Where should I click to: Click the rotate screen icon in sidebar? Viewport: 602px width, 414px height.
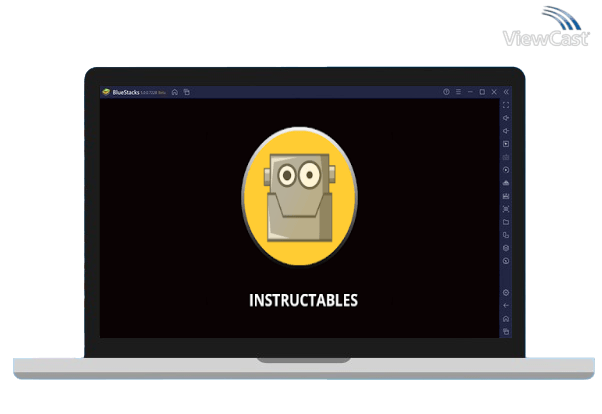[506, 235]
